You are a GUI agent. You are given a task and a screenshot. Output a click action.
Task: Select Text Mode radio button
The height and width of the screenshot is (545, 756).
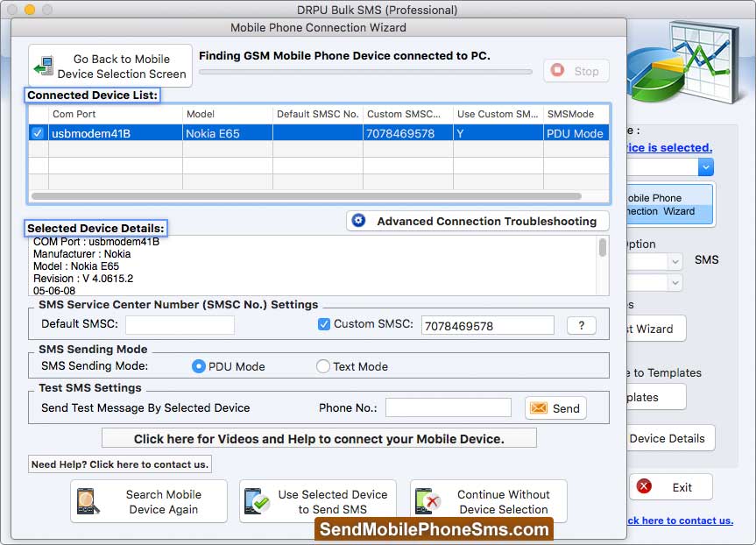pos(323,366)
